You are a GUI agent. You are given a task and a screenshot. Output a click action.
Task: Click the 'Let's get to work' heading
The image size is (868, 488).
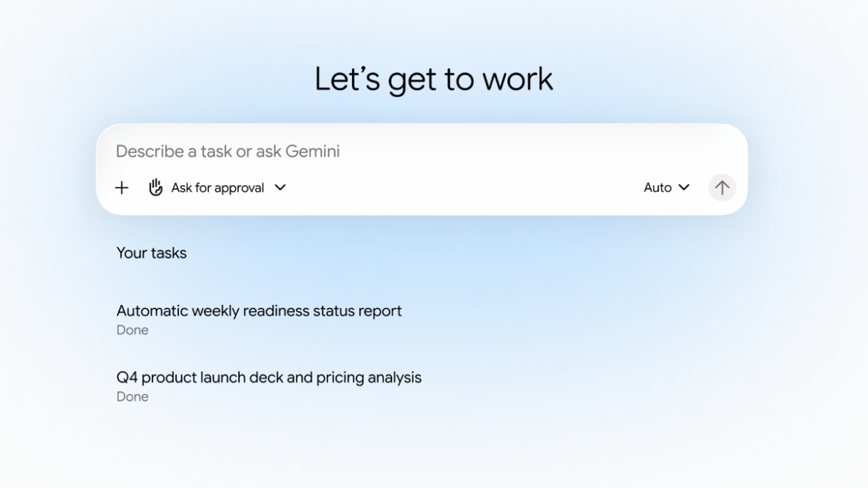[434, 79]
